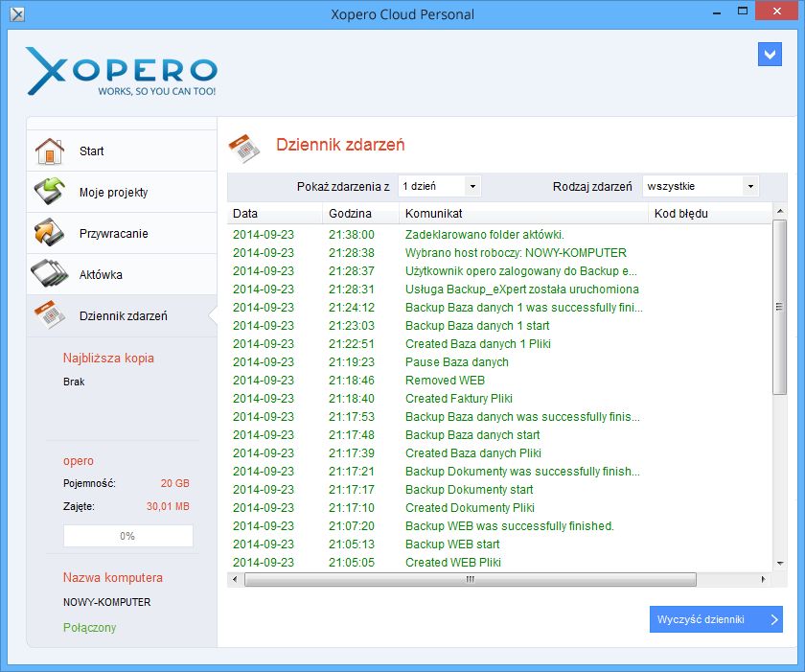Open the Przywracanie section

[122, 233]
